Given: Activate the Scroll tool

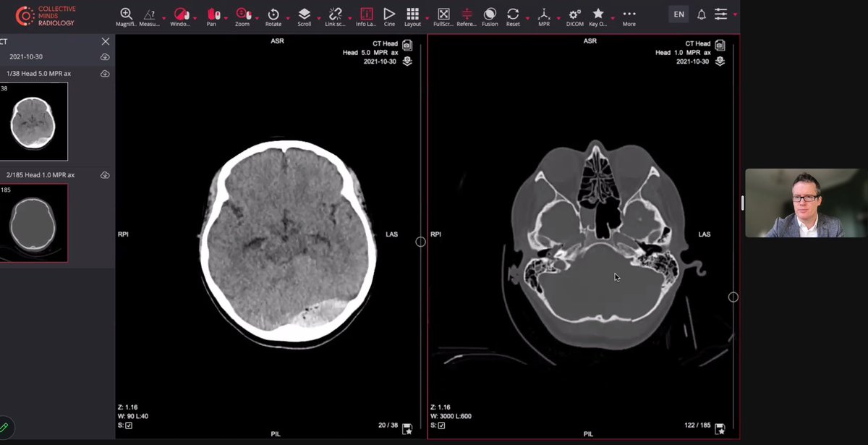Looking at the screenshot, I should click(305, 17).
